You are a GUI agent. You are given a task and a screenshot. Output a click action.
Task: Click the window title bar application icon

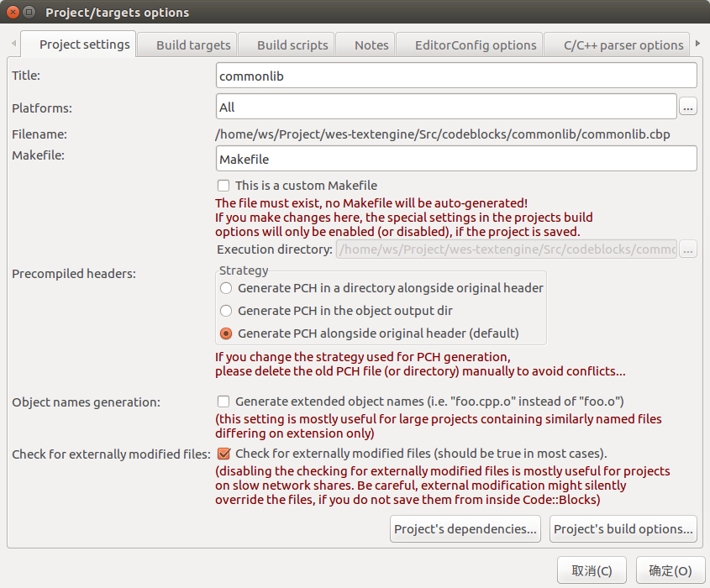pyautogui.click(x=28, y=12)
